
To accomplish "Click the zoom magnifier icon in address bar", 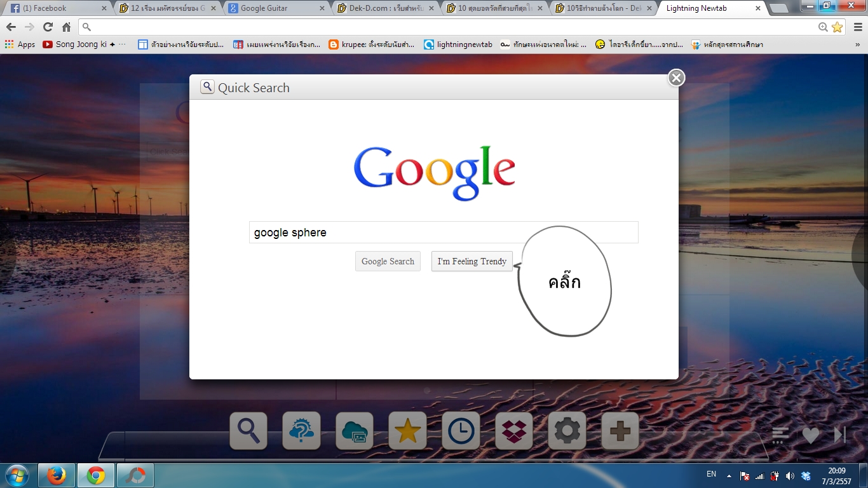I will [x=824, y=27].
